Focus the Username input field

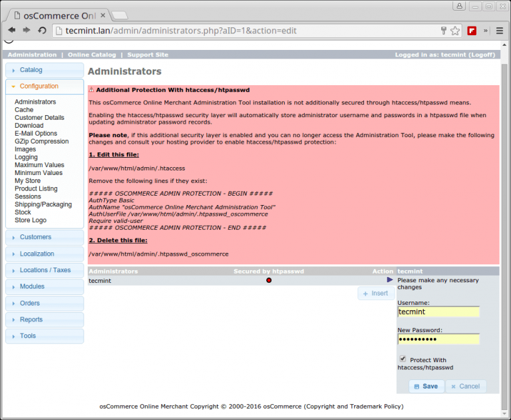[438, 312]
